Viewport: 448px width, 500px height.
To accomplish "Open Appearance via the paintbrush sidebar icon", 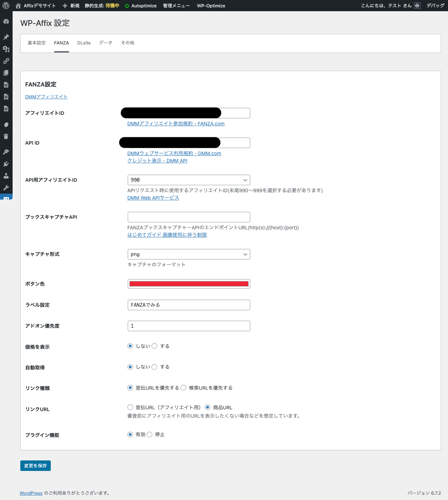I will (6, 152).
